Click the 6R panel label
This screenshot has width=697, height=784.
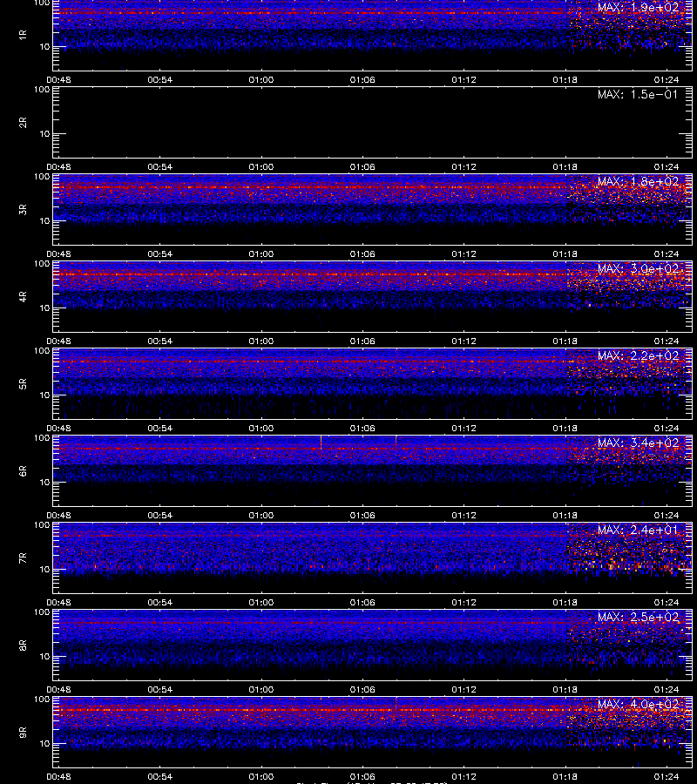pos(23,471)
